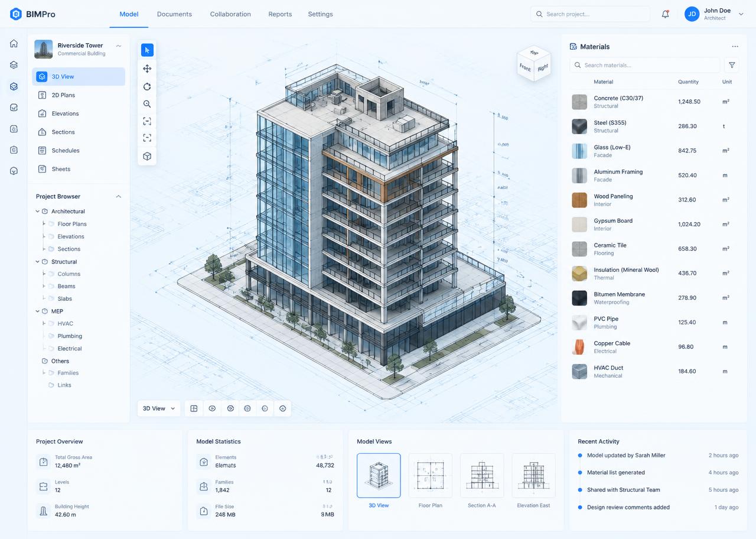
Task: Collapse the Structural tree node
Action: pyautogui.click(x=38, y=262)
